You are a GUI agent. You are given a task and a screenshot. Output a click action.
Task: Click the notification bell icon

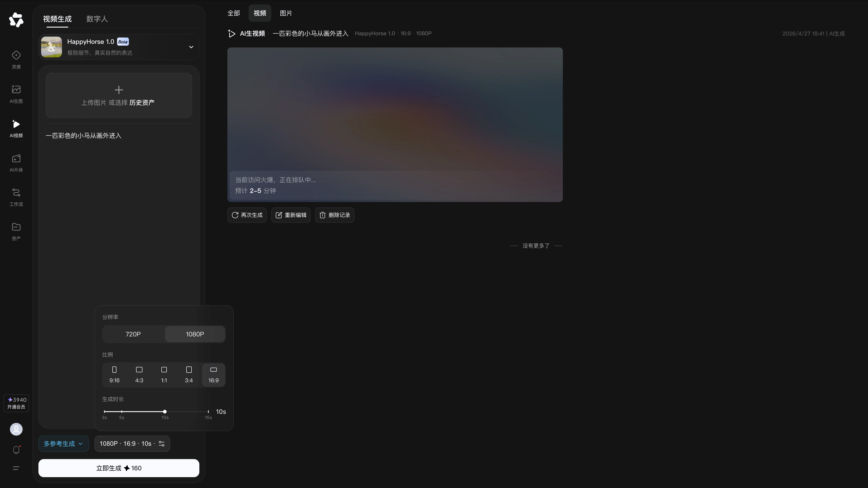tap(16, 450)
